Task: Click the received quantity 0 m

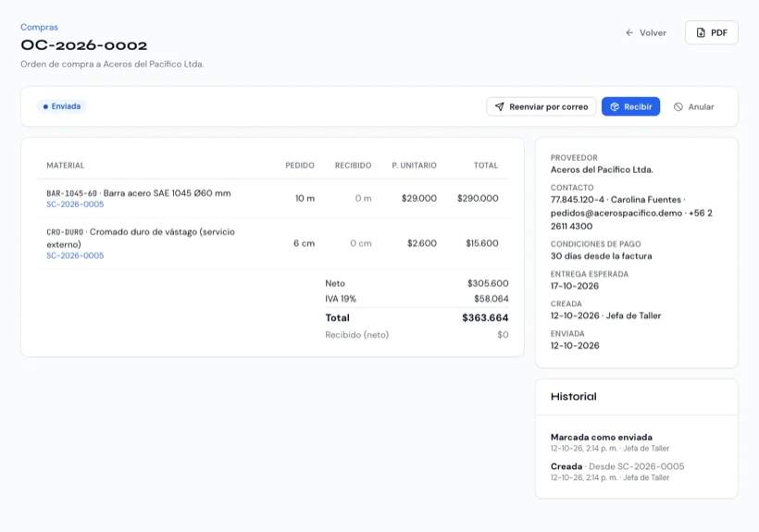Action: 363,198
